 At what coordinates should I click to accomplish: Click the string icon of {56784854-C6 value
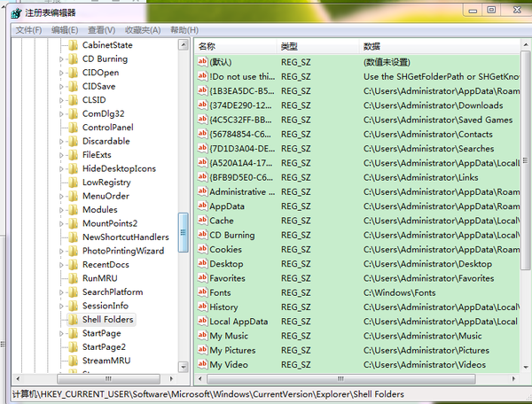[x=202, y=134]
